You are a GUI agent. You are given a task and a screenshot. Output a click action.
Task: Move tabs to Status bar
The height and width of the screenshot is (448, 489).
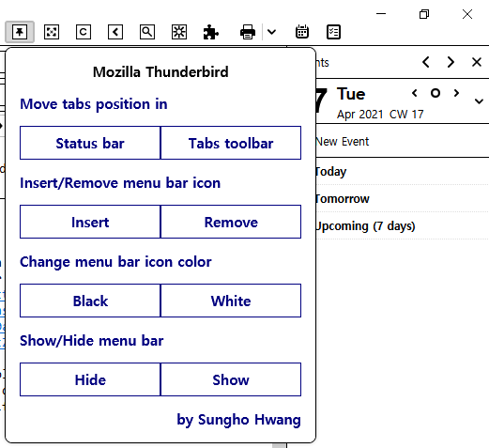(90, 143)
